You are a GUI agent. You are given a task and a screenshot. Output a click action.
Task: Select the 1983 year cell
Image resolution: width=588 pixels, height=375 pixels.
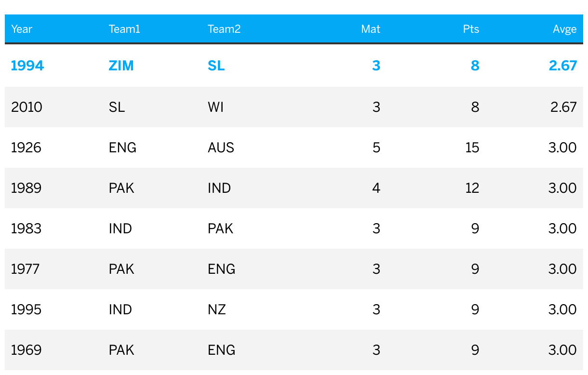pyautogui.click(x=26, y=228)
